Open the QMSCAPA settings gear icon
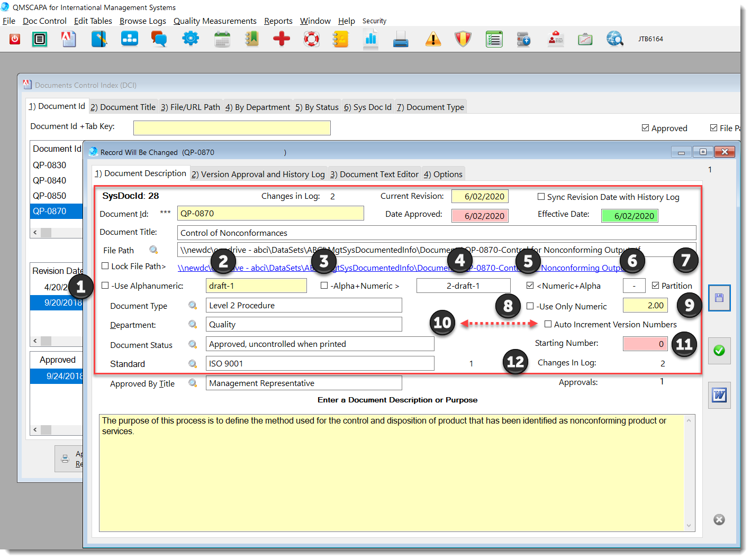Screen dimensions: 751x560 (190, 39)
